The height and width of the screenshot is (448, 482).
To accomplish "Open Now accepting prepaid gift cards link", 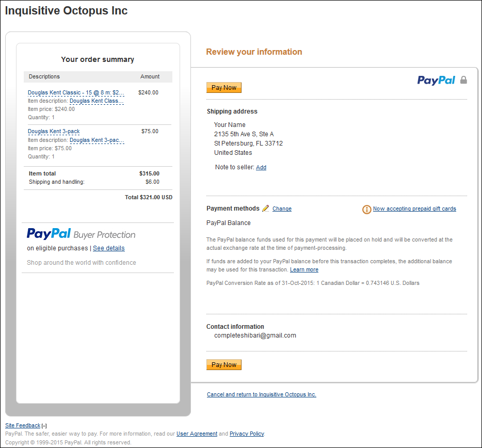I will [x=414, y=209].
